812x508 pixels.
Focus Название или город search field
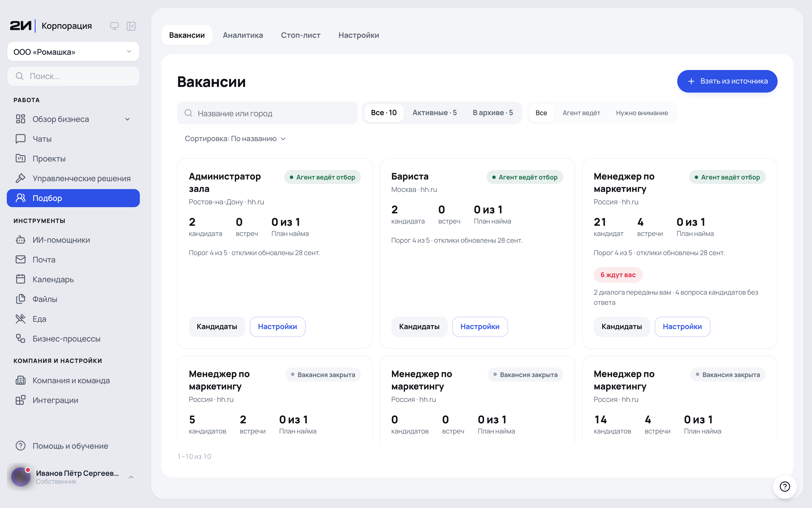(x=267, y=113)
